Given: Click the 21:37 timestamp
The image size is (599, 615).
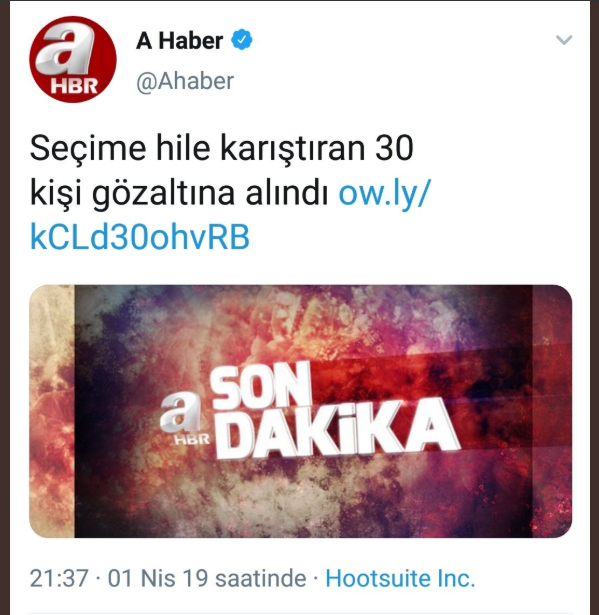Looking at the screenshot, I should click(x=59, y=578).
